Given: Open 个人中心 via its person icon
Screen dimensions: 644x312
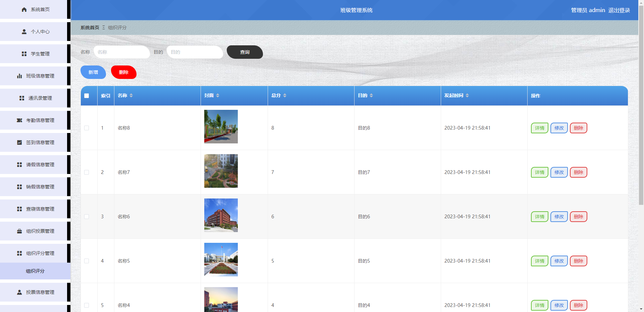Looking at the screenshot, I should point(24,31).
